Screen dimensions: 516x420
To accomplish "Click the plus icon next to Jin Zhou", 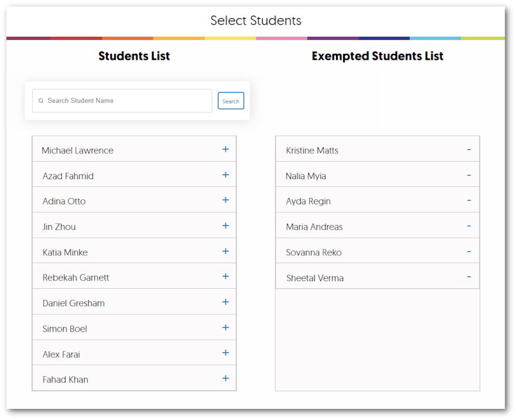I will point(225,227).
